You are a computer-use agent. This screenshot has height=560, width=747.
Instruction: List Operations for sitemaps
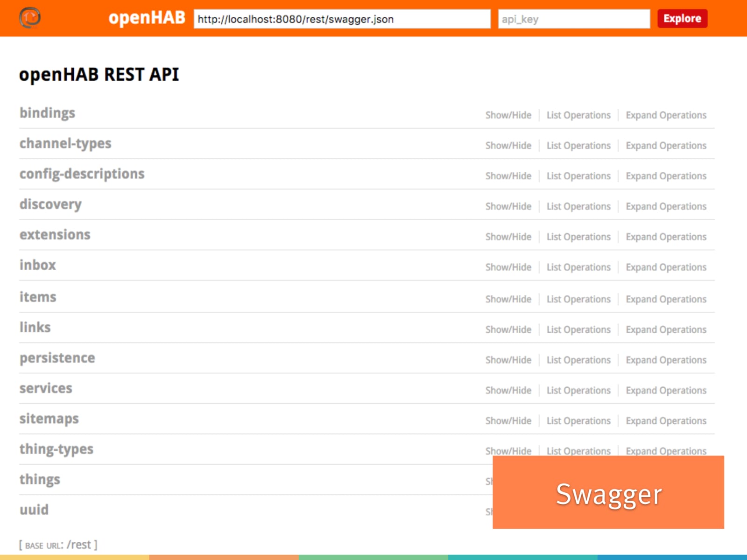tap(578, 421)
